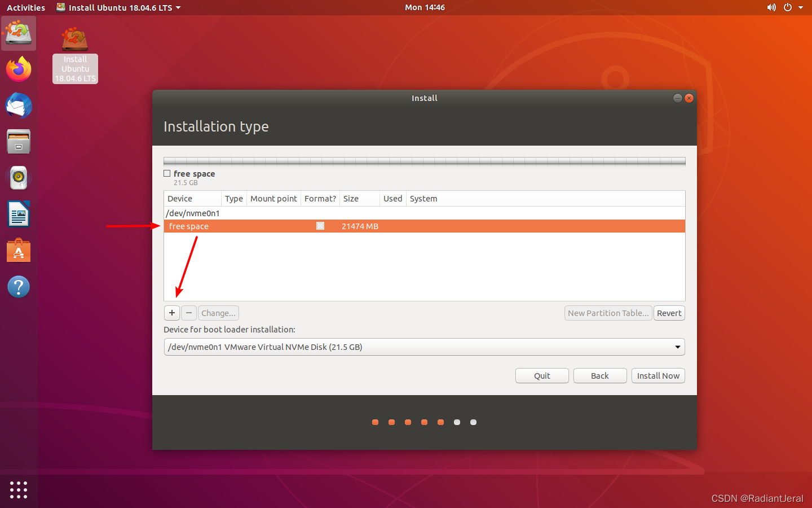
Task: Click the 21474 MB size cell
Action: click(x=360, y=226)
